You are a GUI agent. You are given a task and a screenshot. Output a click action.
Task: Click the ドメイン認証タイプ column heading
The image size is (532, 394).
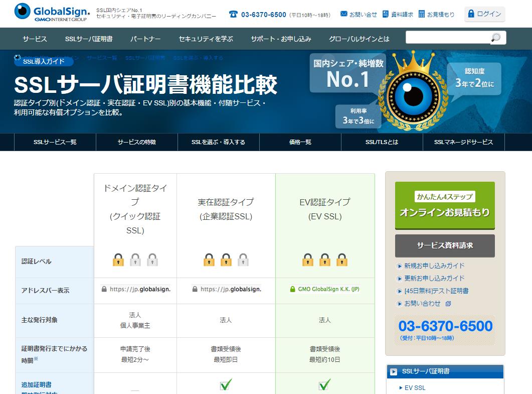tap(135, 209)
